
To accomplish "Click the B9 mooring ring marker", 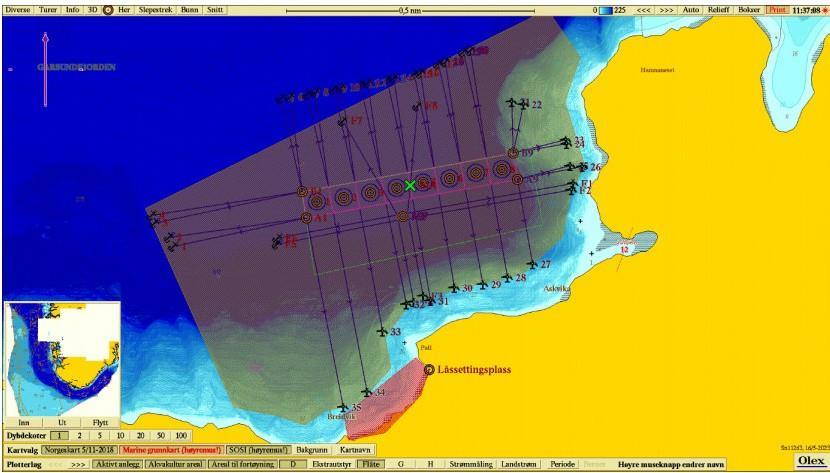I will pyautogui.click(x=513, y=153).
